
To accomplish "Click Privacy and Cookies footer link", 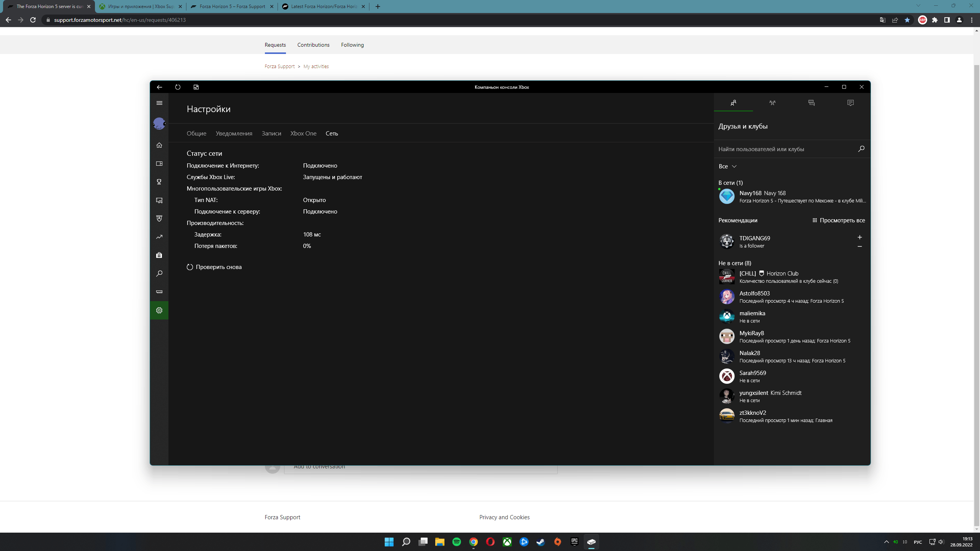I will [504, 517].
